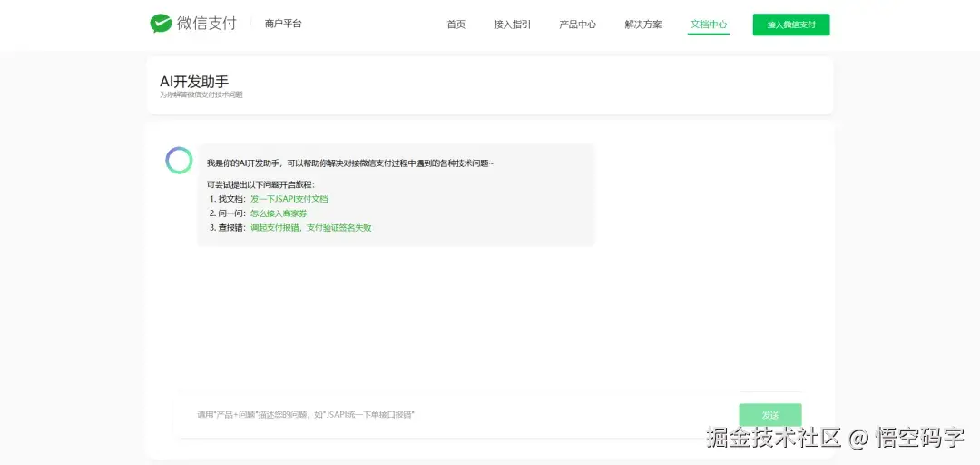Open the 首页 nav item
Screen dimensions: 980x465
(x=456, y=25)
